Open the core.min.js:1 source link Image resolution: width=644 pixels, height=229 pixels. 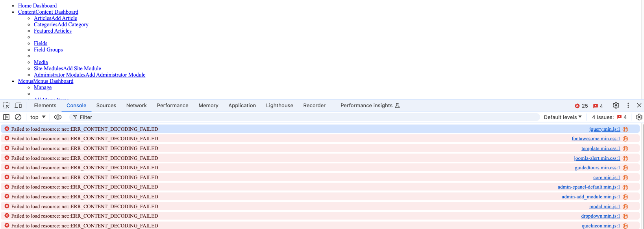tap(607, 178)
